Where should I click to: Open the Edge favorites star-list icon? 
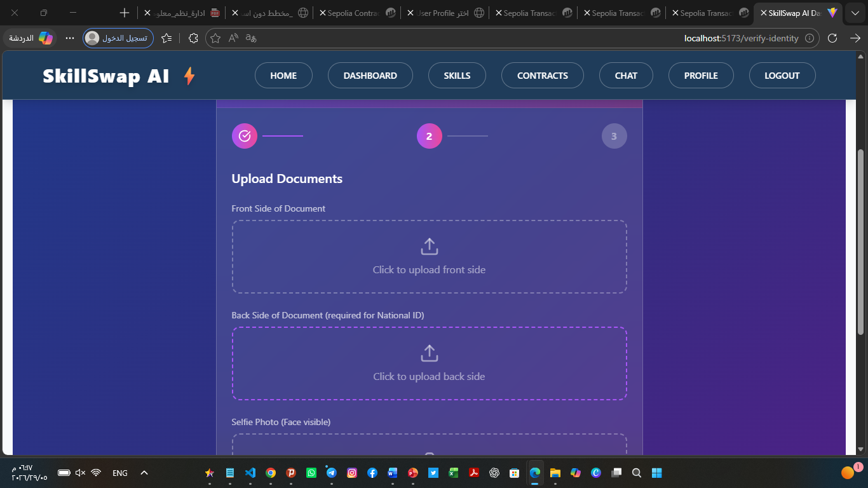point(166,38)
